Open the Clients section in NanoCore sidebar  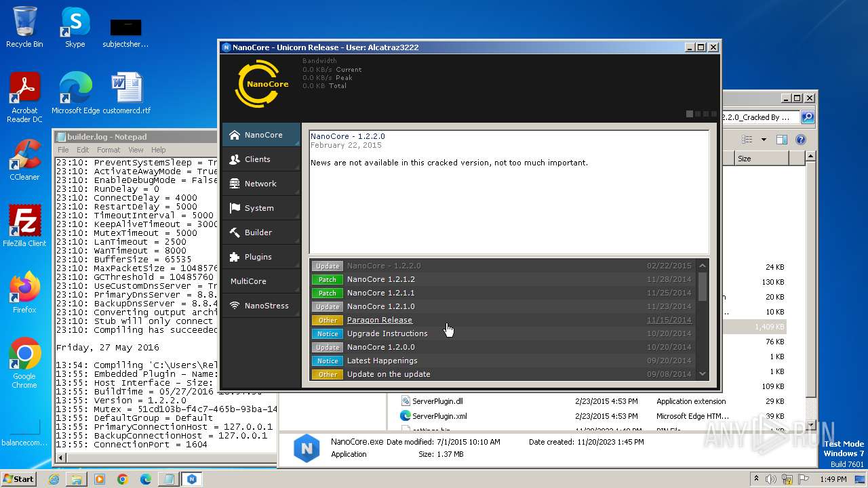point(261,159)
